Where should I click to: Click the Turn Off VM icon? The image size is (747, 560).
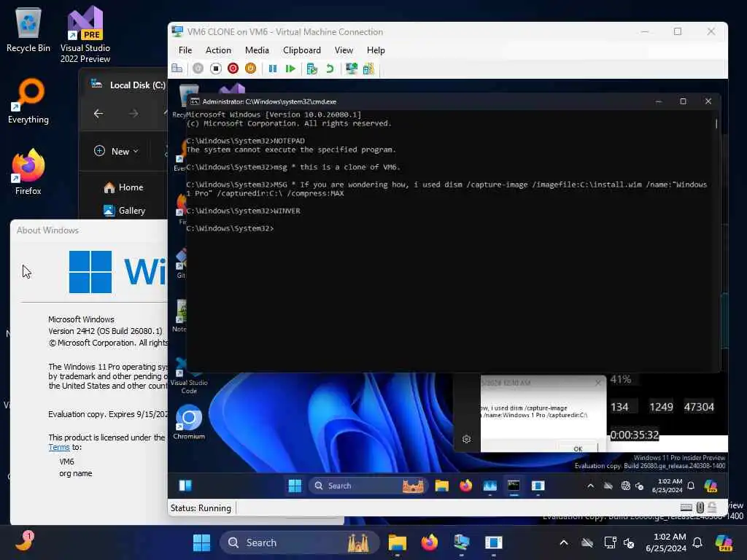click(216, 69)
